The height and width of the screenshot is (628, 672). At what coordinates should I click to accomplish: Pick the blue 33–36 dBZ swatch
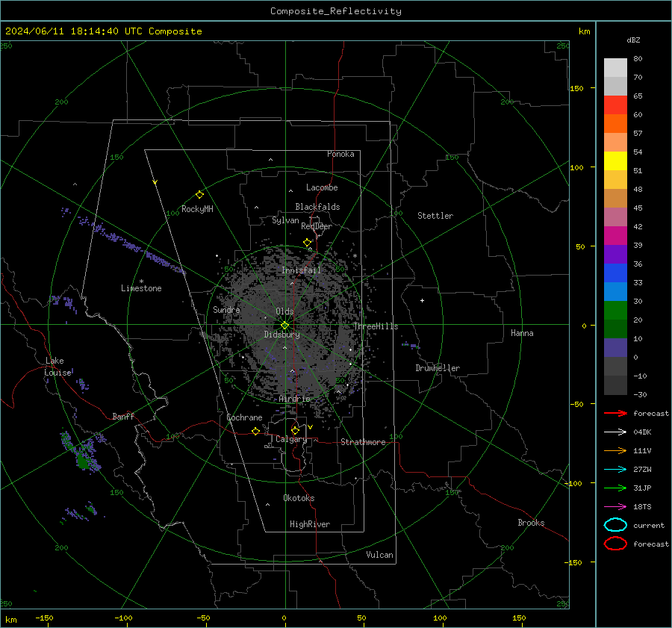pyautogui.click(x=615, y=273)
